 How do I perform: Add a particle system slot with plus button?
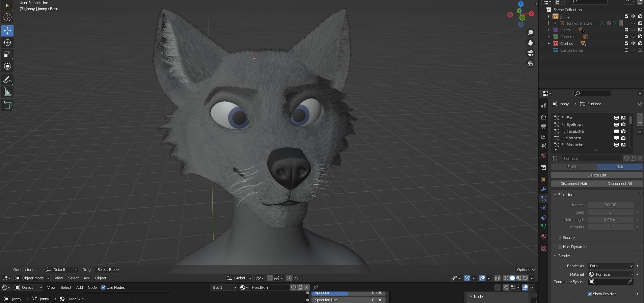point(640,116)
